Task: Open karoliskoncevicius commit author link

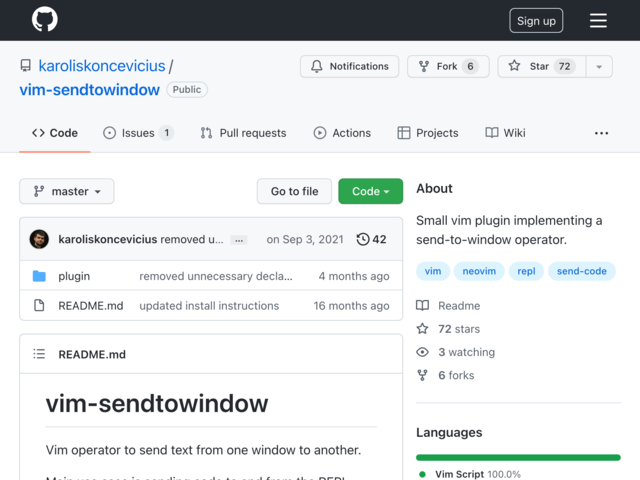Action: [x=108, y=239]
